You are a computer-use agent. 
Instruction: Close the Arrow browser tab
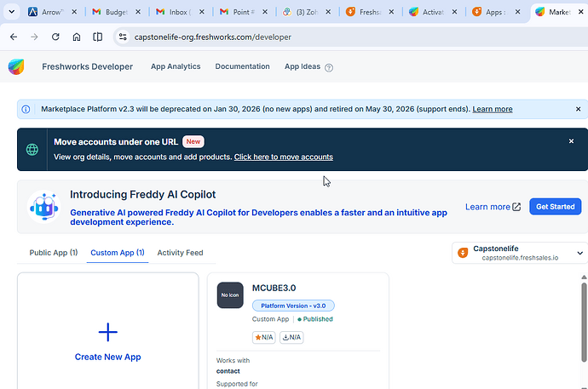tap(74, 12)
